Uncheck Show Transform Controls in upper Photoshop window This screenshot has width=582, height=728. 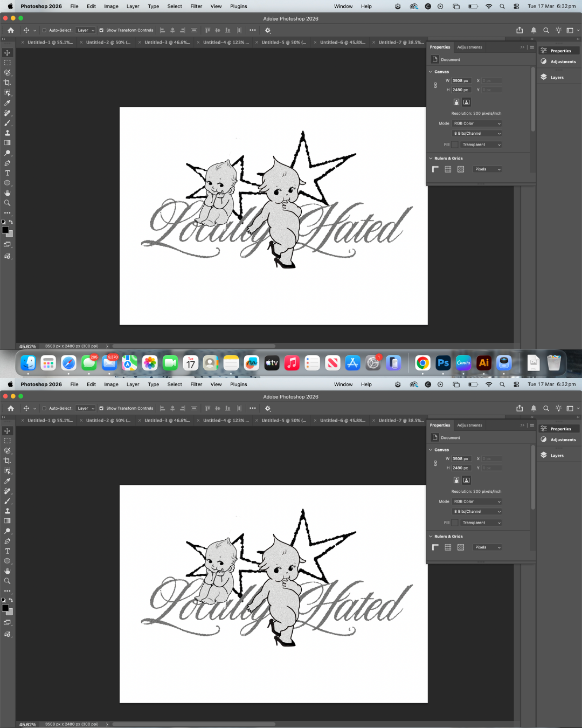(101, 30)
